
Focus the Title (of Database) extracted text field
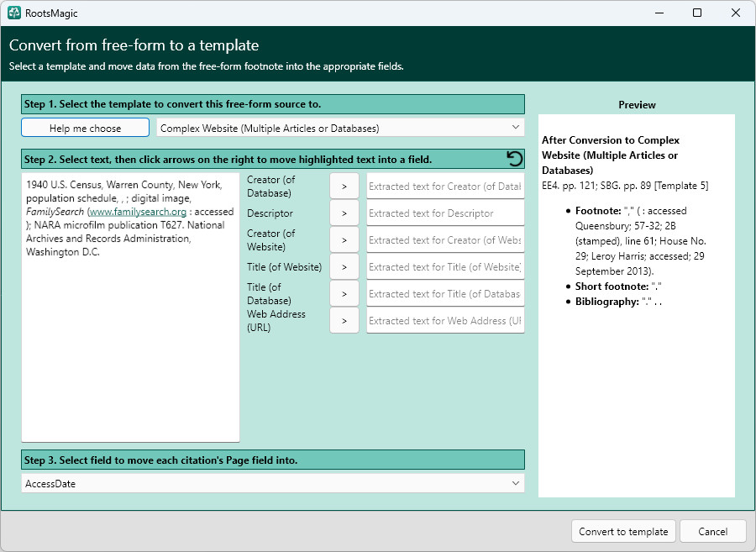pyautogui.click(x=445, y=294)
